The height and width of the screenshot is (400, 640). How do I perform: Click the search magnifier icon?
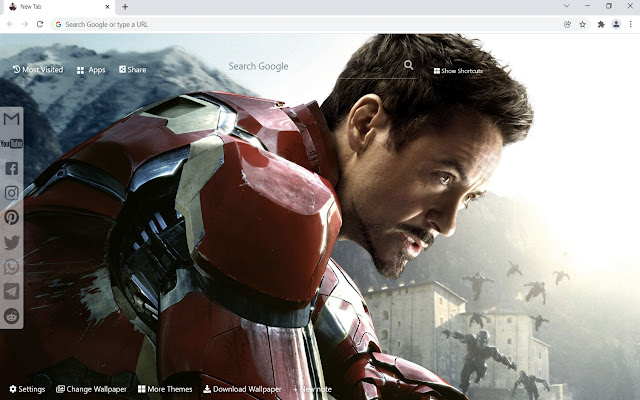coord(409,65)
